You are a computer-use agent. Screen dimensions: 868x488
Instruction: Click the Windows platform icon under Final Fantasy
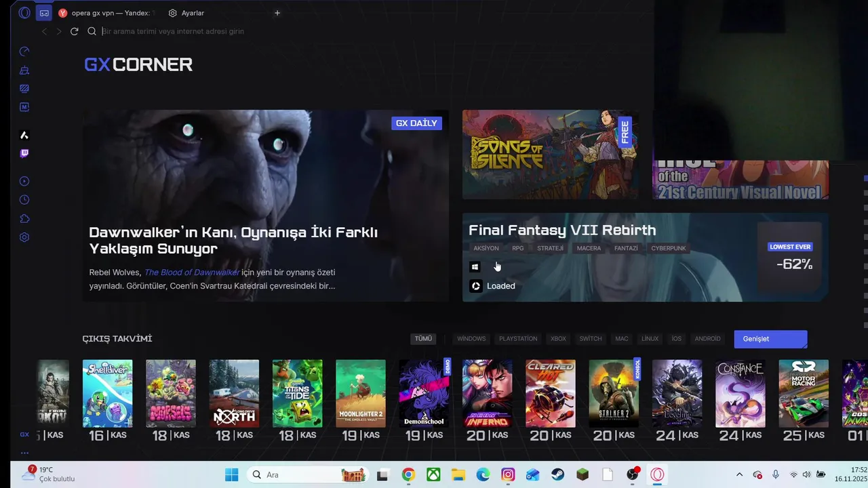(475, 267)
